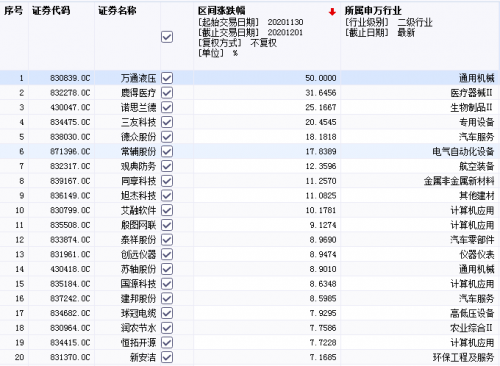
Task: Click the 序号 column header
Action: pyautogui.click(x=13, y=11)
